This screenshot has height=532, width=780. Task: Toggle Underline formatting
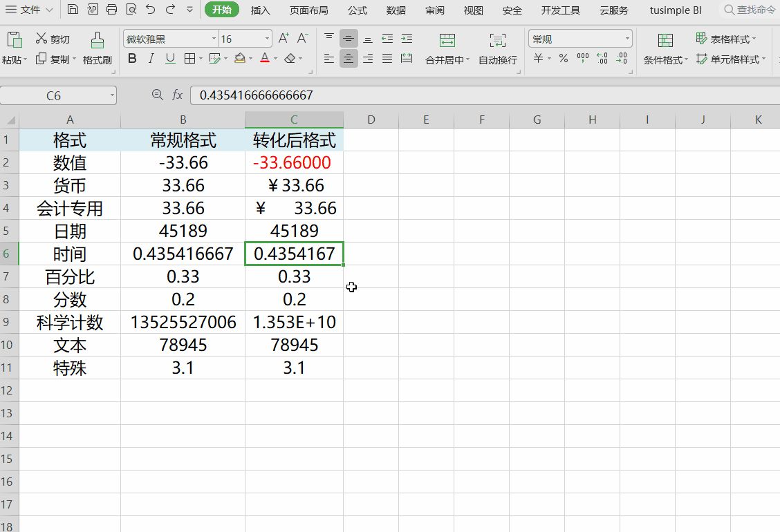(170, 59)
